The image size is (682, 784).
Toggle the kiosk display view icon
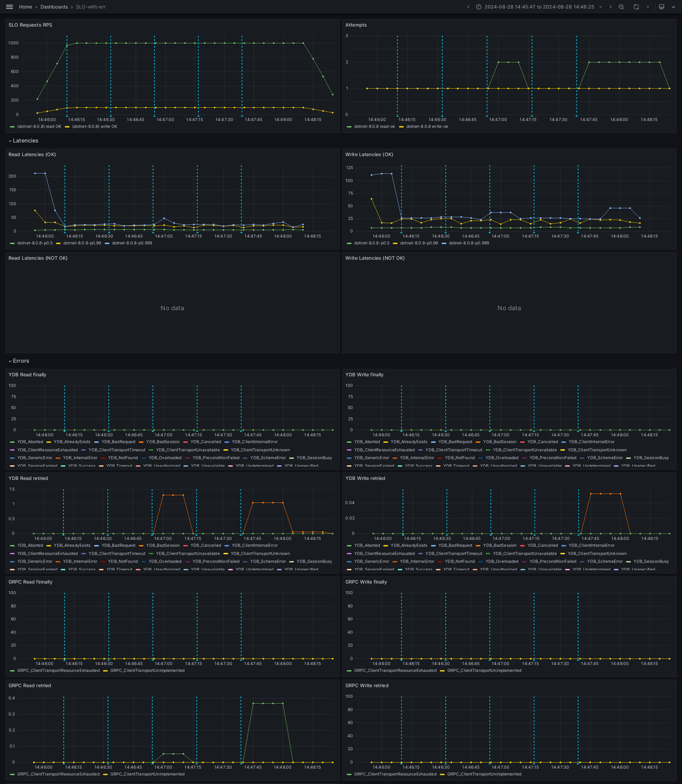coord(662,7)
